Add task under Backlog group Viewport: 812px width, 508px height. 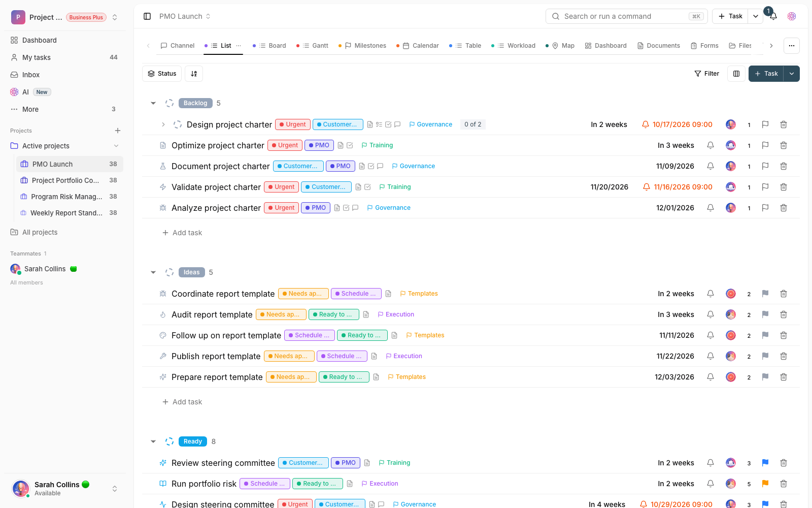182,233
